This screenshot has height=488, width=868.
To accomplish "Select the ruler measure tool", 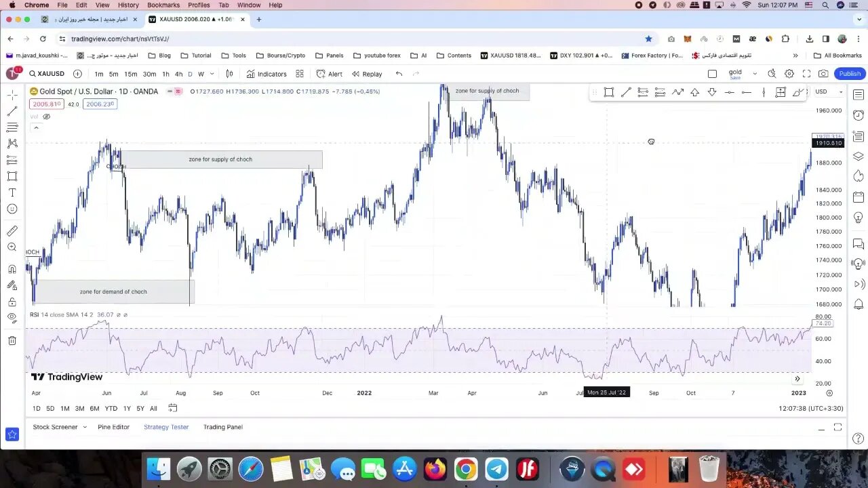I will (x=12, y=231).
